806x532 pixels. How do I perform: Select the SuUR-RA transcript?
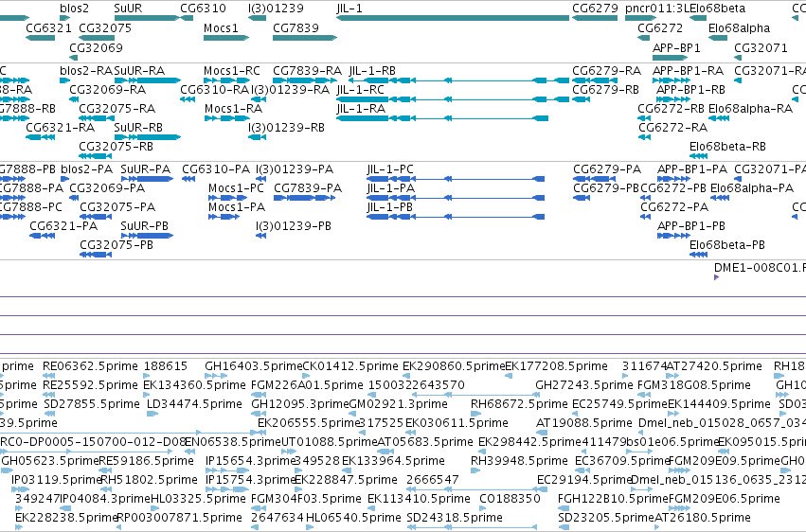coord(148,80)
